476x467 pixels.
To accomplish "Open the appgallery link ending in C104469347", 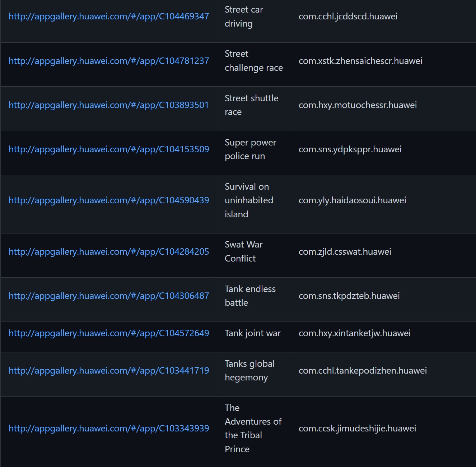I will (x=109, y=17).
